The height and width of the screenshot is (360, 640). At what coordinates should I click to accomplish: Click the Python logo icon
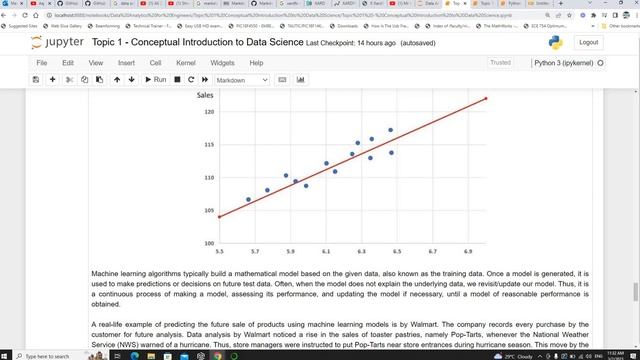pyautogui.click(x=556, y=42)
